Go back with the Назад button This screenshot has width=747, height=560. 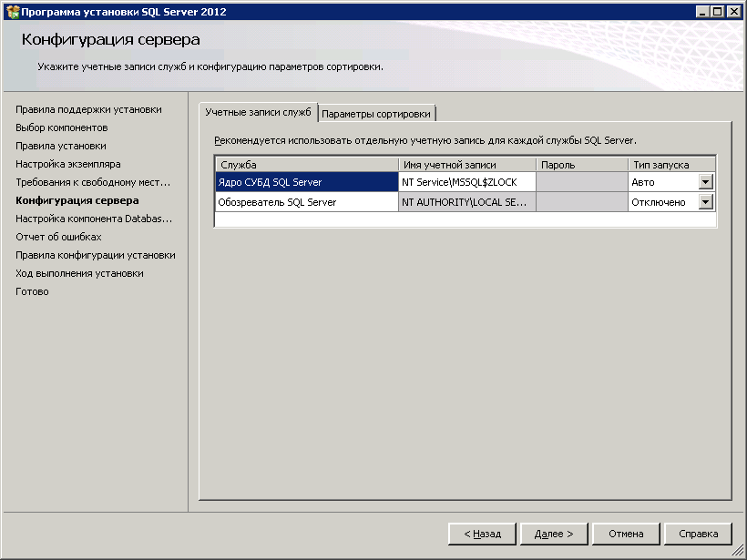click(x=482, y=534)
